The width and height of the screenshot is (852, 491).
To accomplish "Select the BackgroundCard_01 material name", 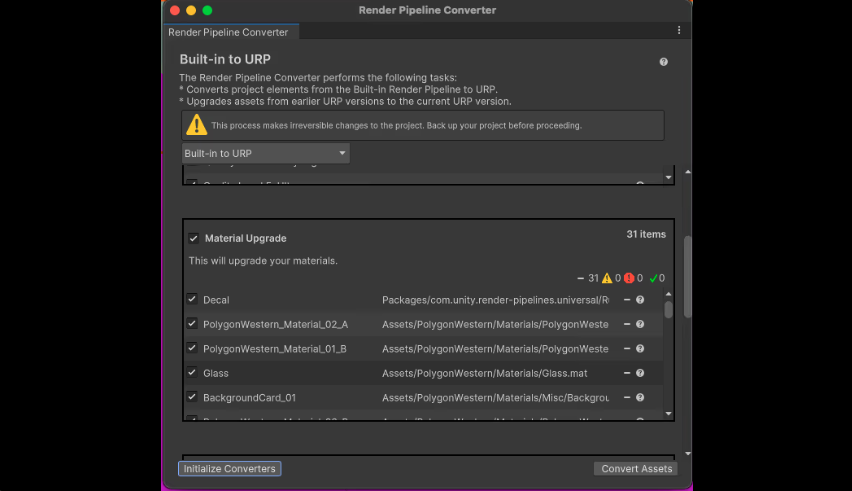I will click(x=249, y=398).
